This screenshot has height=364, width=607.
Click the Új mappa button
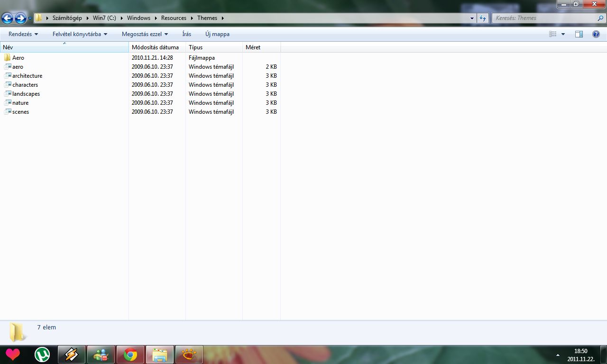(x=217, y=34)
